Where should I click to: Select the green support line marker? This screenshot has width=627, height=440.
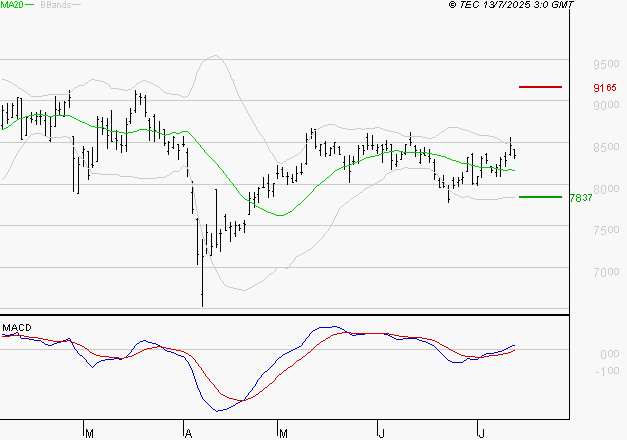click(x=540, y=197)
